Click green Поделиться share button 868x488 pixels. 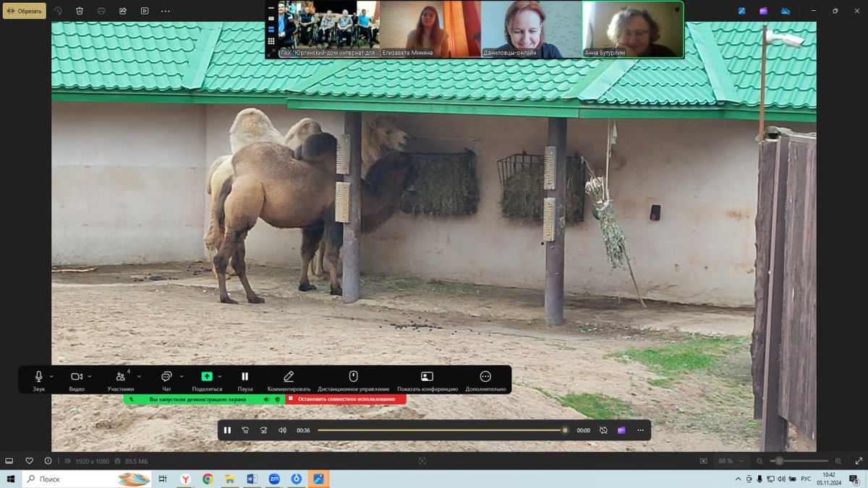tap(207, 380)
